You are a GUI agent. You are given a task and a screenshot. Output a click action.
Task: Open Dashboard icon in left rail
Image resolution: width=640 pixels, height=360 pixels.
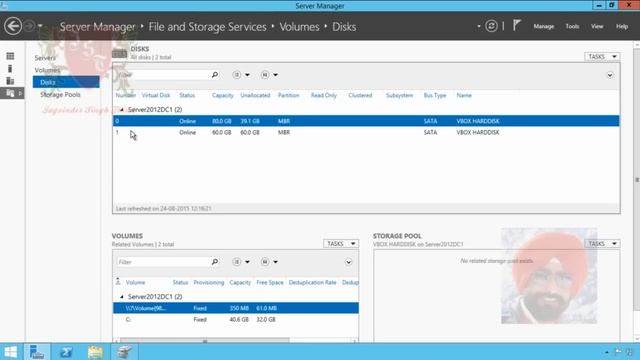(10, 56)
